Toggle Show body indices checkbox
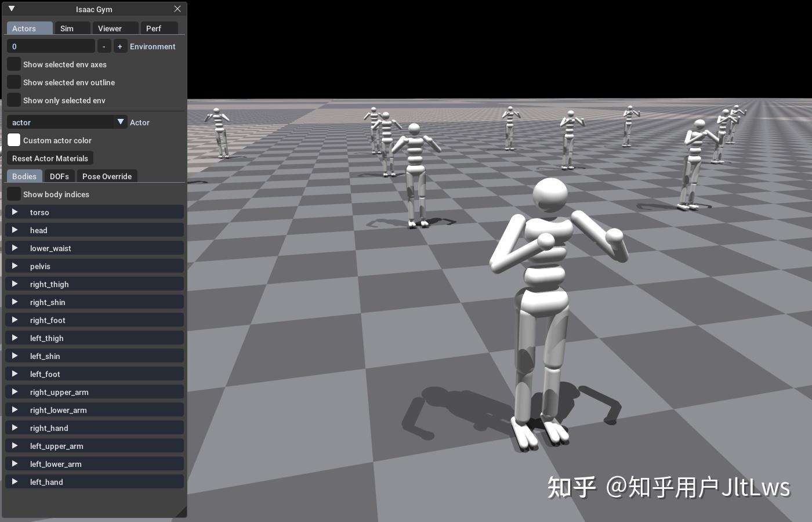Image resolution: width=812 pixels, height=522 pixels. [13, 194]
